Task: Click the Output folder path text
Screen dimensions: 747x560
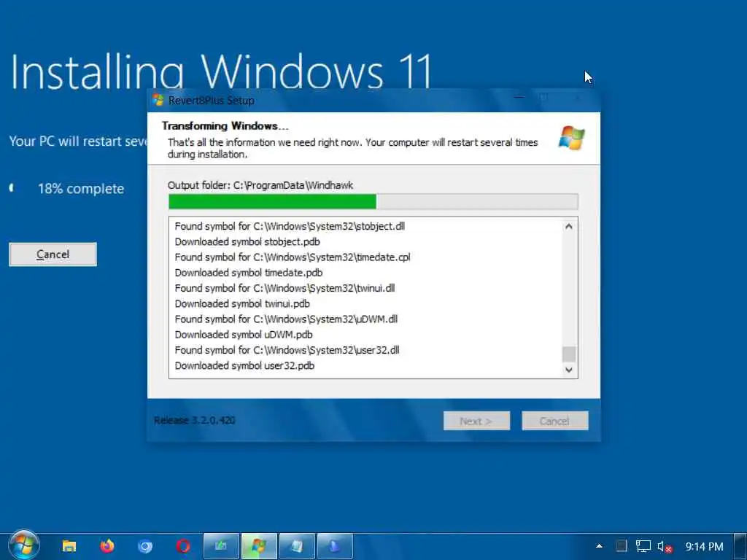Action: coord(260,185)
